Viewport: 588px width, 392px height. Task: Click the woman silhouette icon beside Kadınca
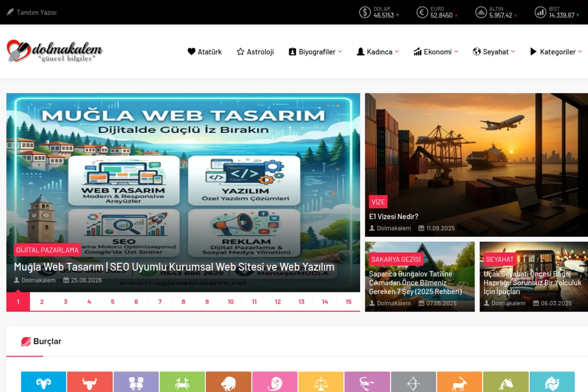(361, 51)
